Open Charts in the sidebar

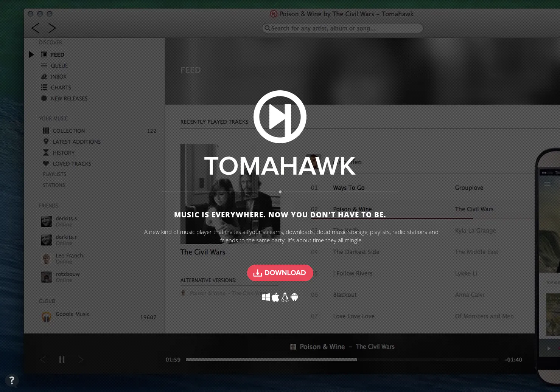pyautogui.click(x=61, y=88)
